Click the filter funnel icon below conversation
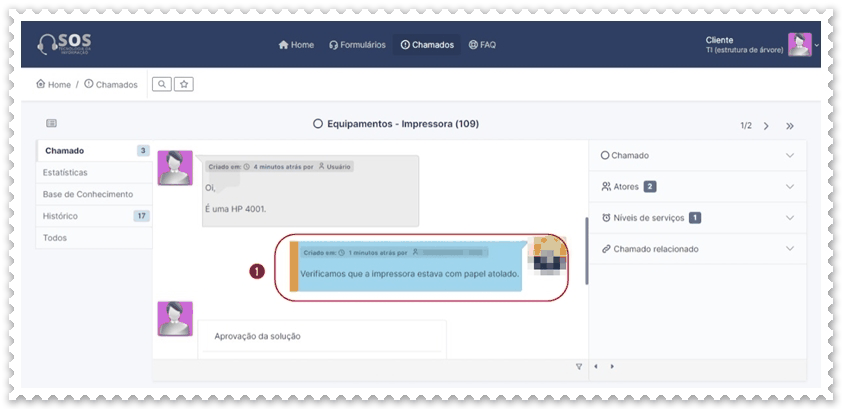Screen dimensions: 842x409 579,366
